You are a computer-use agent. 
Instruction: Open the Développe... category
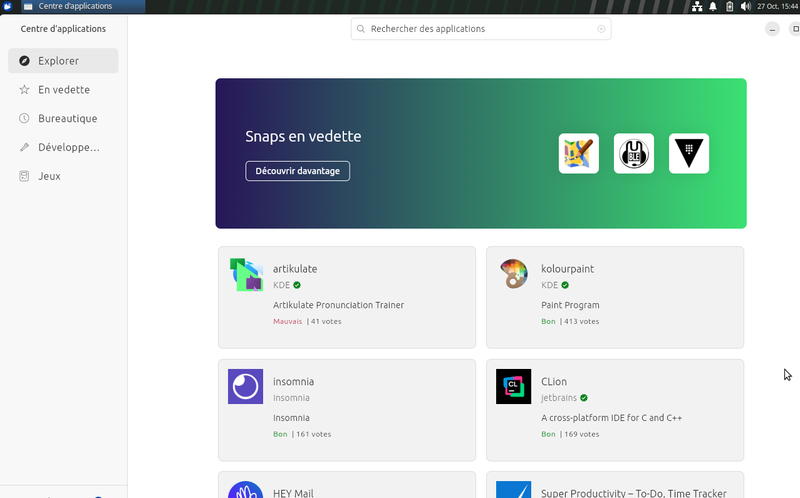63,147
